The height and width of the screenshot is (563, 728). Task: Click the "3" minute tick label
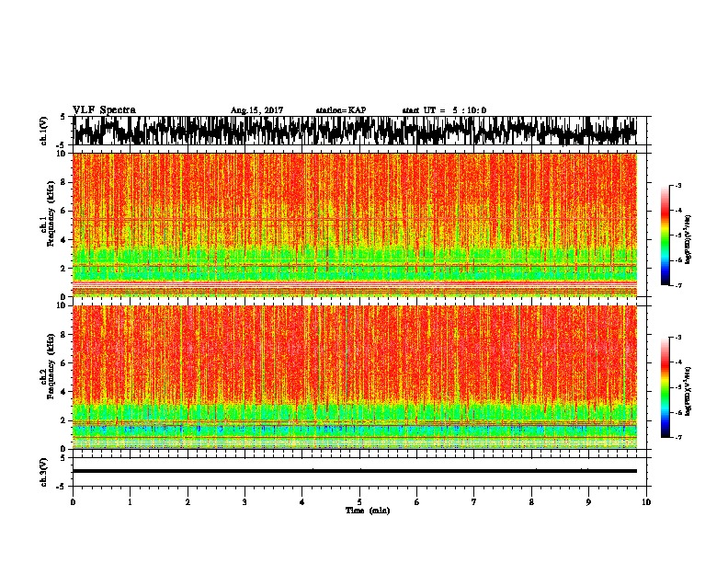(x=245, y=502)
